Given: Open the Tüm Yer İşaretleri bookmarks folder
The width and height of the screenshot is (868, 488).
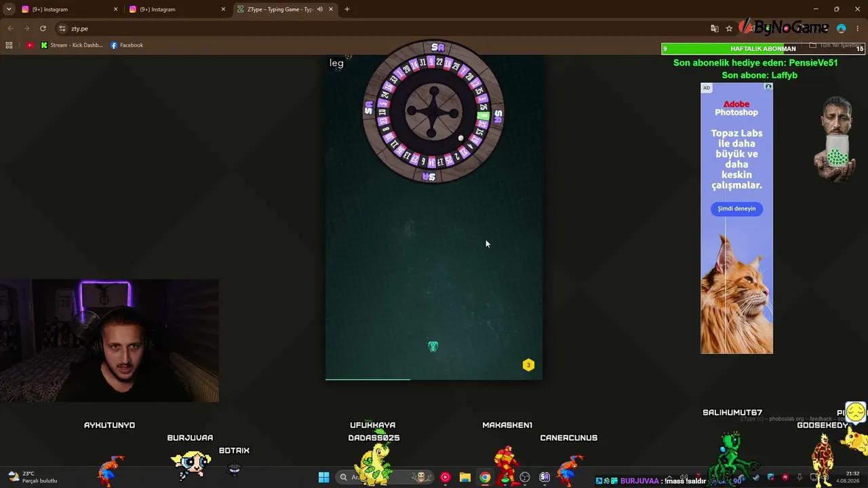Looking at the screenshot, I should pos(835,45).
